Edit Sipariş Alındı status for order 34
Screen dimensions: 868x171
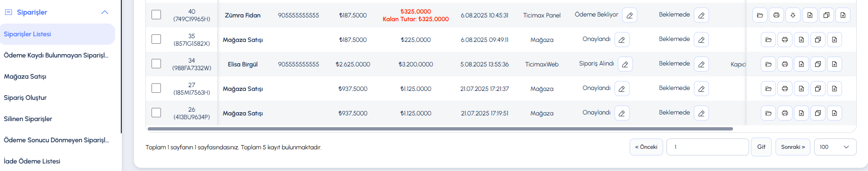click(x=625, y=65)
